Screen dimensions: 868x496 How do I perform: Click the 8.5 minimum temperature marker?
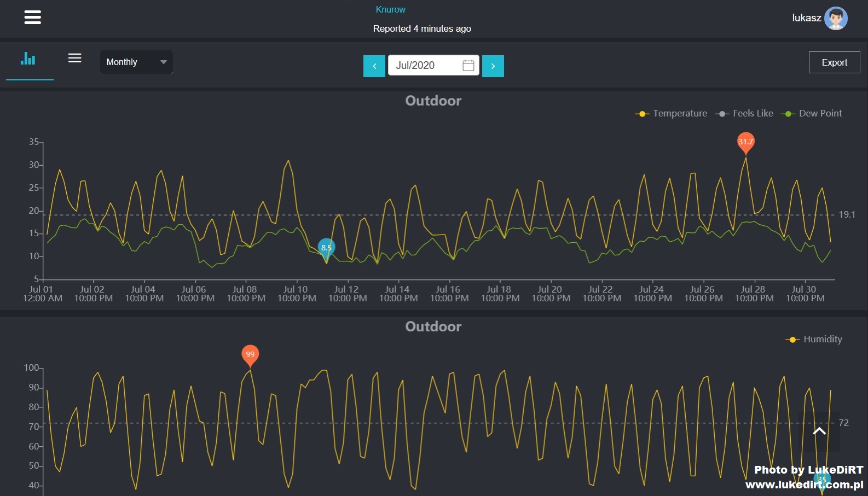[x=326, y=248]
